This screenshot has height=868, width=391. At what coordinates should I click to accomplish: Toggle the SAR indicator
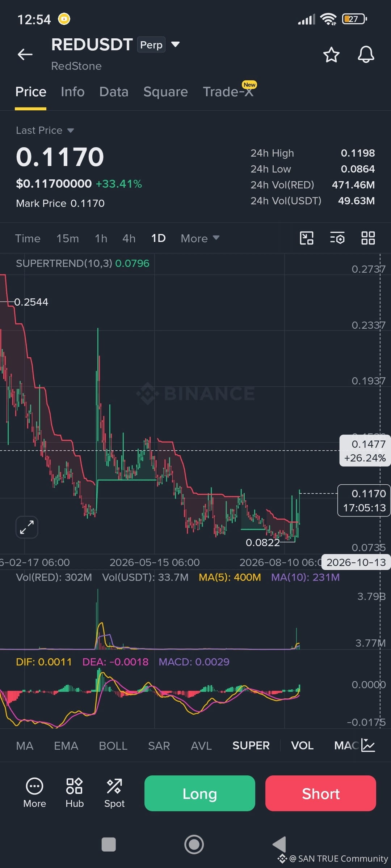[x=159, y=746]
